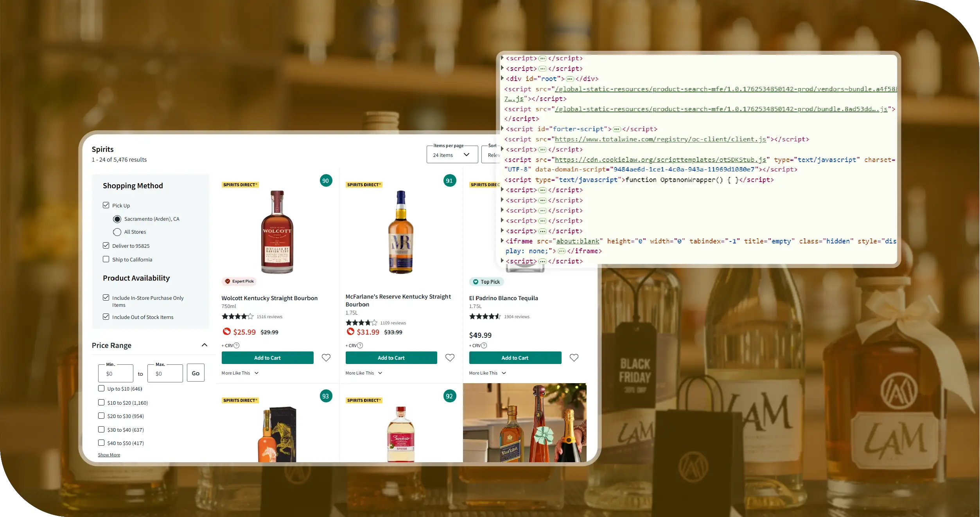
Task: Uncheck Include Out of Stock Items
Action: coord(106,316)
